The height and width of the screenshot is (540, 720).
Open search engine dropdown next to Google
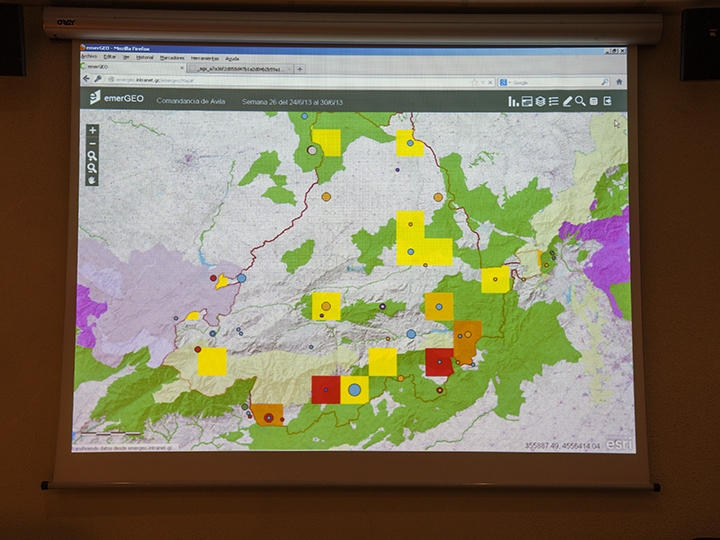(506, 82)
